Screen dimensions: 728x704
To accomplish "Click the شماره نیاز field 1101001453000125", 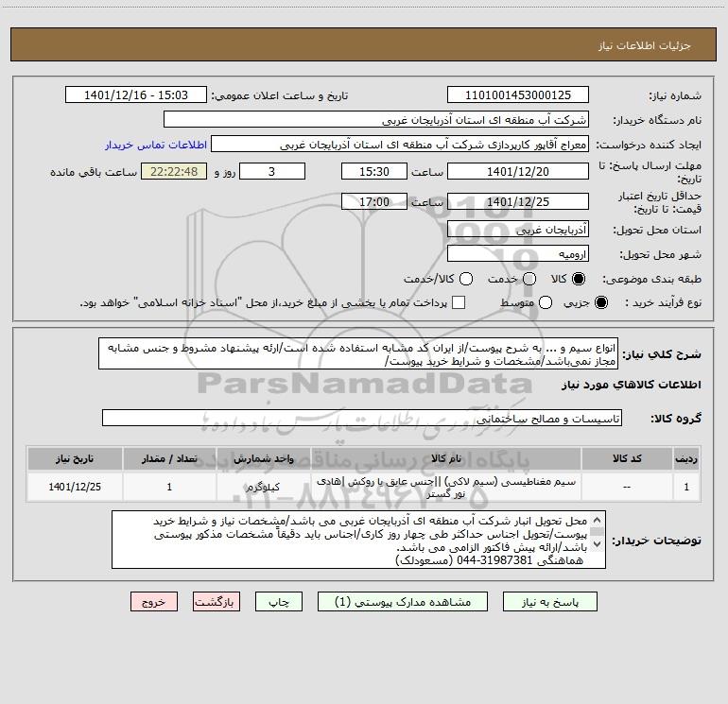I will tap(518, 95).
